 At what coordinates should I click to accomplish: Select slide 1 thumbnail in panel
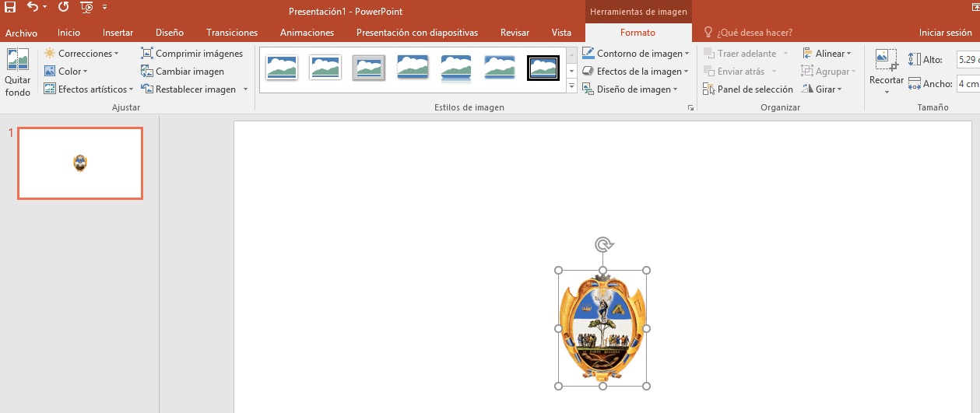coord(80,163)
